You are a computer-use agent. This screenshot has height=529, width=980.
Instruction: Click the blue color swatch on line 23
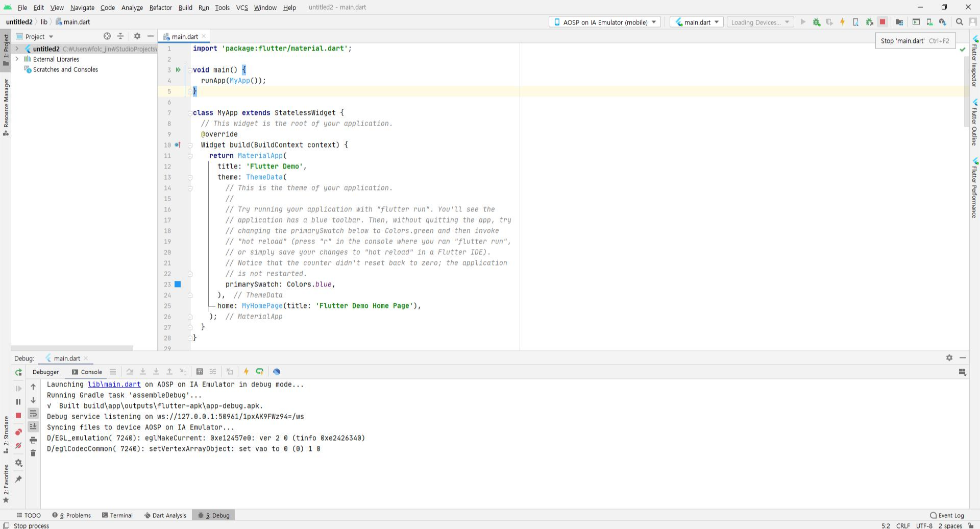(178, 284)
